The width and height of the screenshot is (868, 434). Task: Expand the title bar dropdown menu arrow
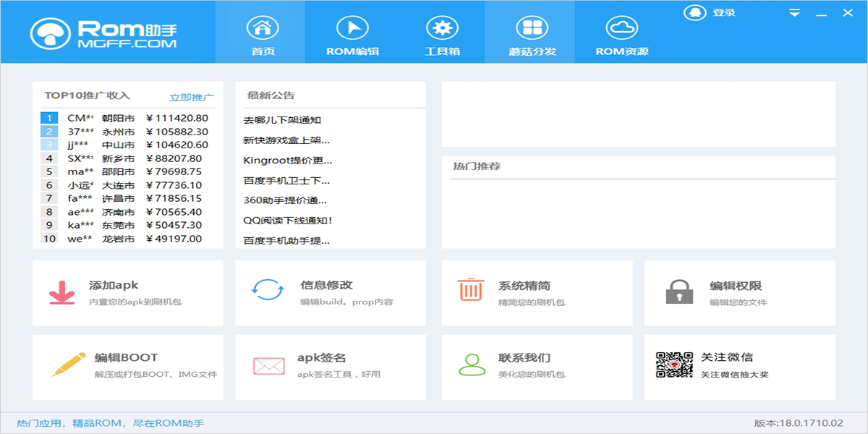(x=794, y=13)
